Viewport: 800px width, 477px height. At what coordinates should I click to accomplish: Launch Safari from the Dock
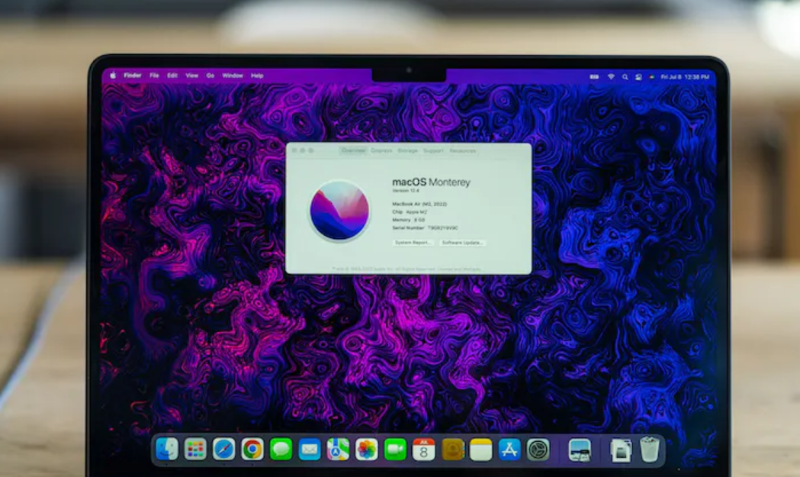point(223,449)
